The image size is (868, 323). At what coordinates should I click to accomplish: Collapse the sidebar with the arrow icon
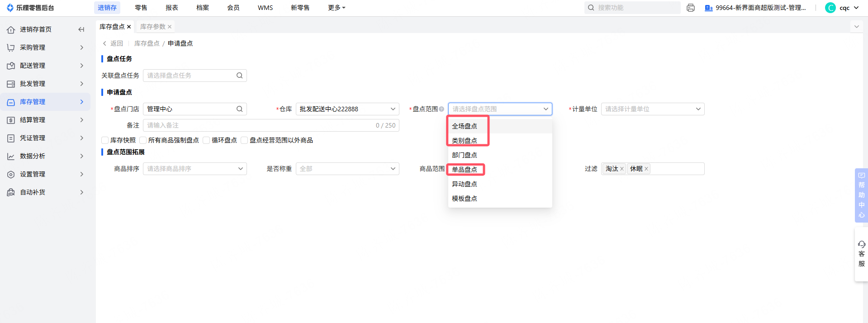click(x=81, y=29)
